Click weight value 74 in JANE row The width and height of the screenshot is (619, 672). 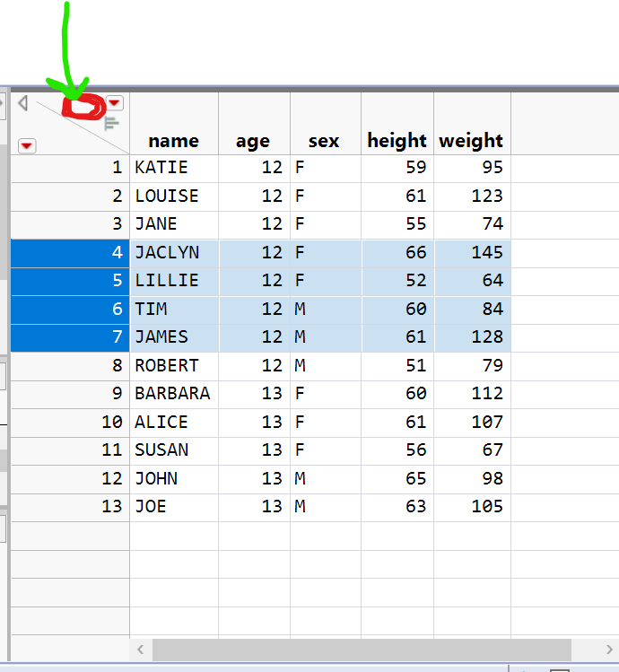point(493,224)
